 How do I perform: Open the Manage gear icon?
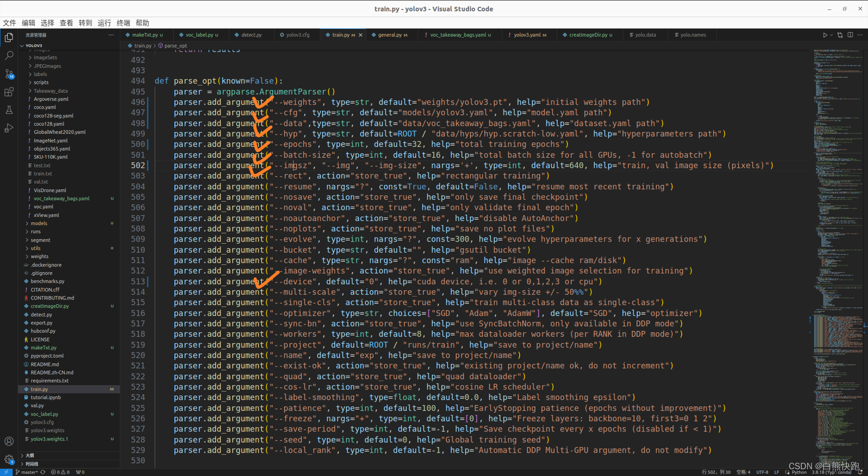click(x=9, y=459)
